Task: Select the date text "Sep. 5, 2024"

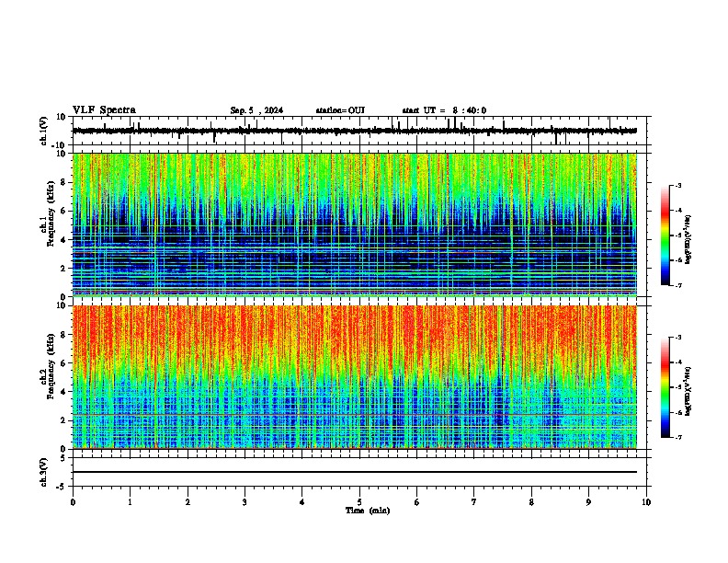Action: pyautogui.click(x=256, y=110)
